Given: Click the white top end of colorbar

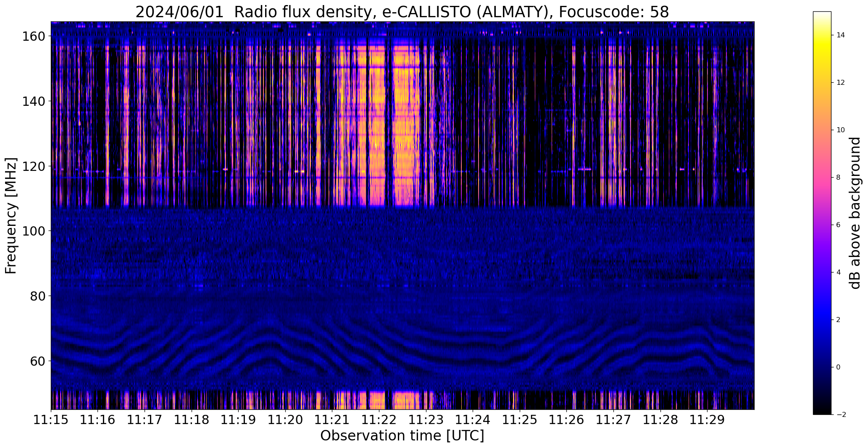Looking at the screenshot, I should click(822, 14).
